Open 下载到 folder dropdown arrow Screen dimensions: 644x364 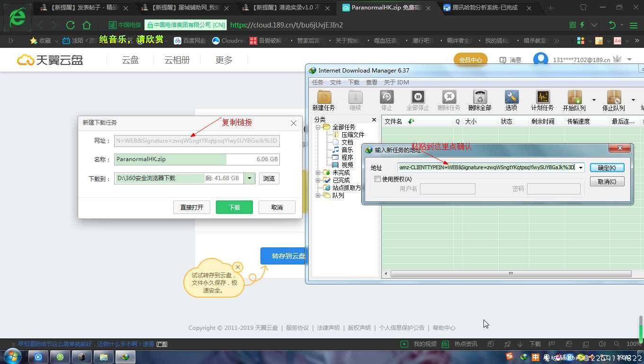point(249,178)
